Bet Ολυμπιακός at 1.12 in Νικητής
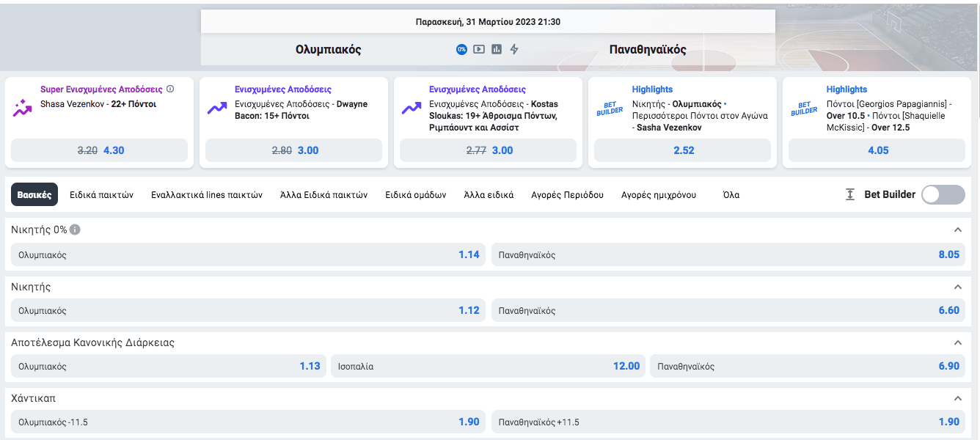 tap(248, 310)
